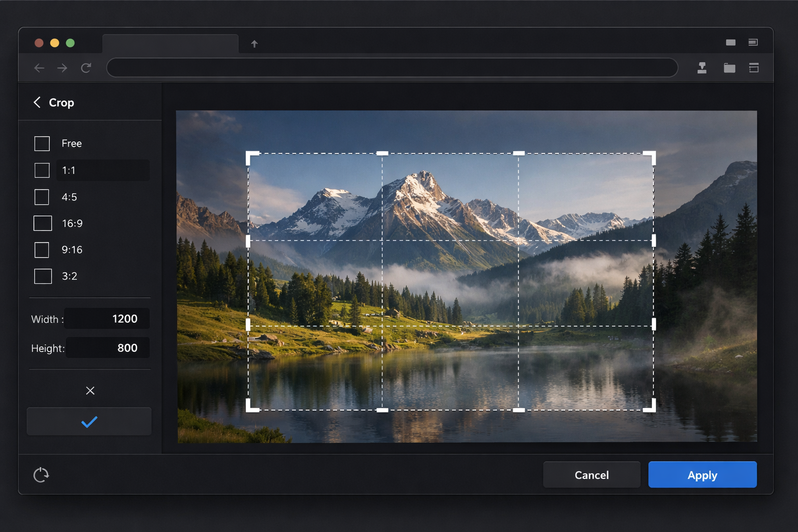Viewport: 798px width, 532px height.
Task: Click the download icon in the browser toolbar
Action: point(702,68)
